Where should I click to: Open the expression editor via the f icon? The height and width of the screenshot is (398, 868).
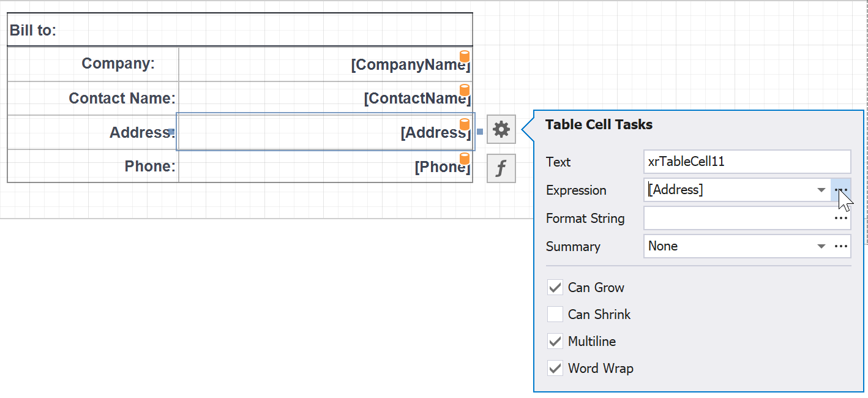coord(501,168)
